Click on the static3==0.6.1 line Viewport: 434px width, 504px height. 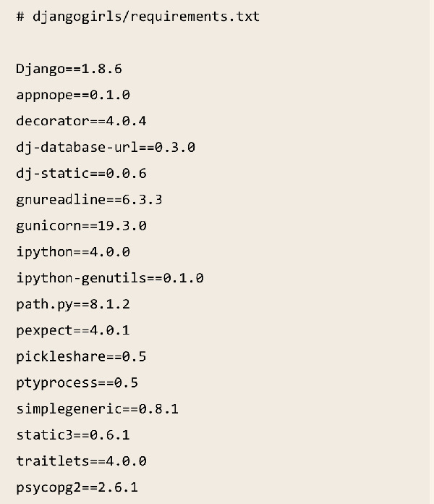[x=72, y=434]
